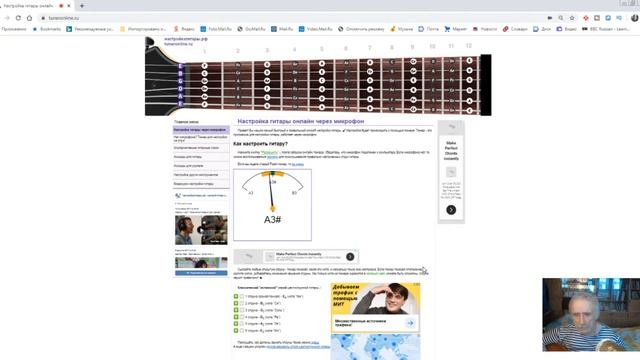Open the Маркет bookmark with cart icon
640x360 pixels.
point(456,29)
